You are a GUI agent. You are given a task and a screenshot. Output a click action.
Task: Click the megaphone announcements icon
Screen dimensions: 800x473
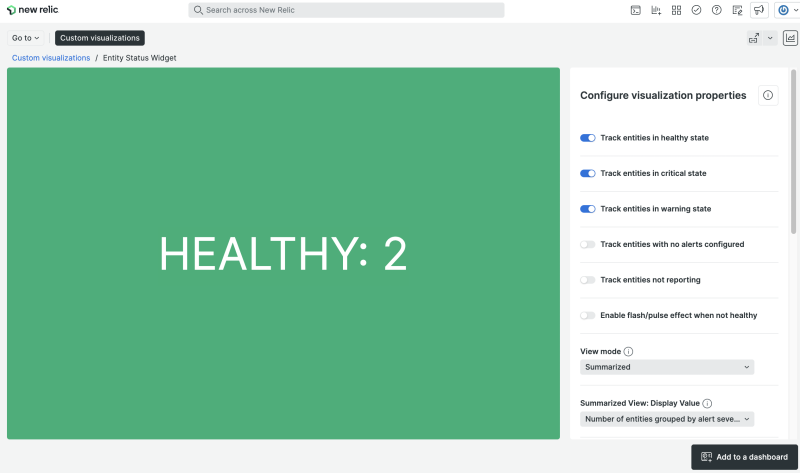pos(759,10)
